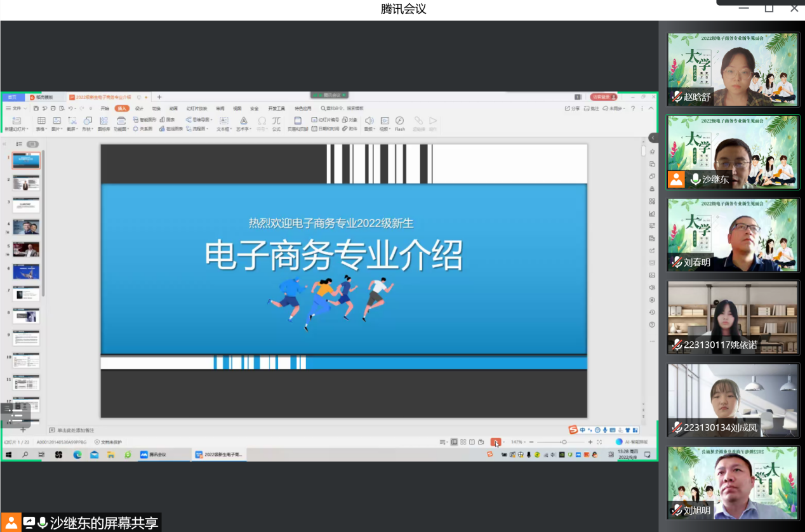Click the 文本框 (Text box) icon
Image resolution: width=805 pixels, height=532 pixels.
223,121
